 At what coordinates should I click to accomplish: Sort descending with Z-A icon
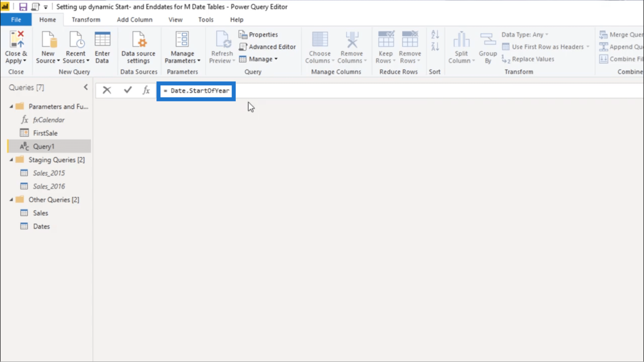click(435, 47)
